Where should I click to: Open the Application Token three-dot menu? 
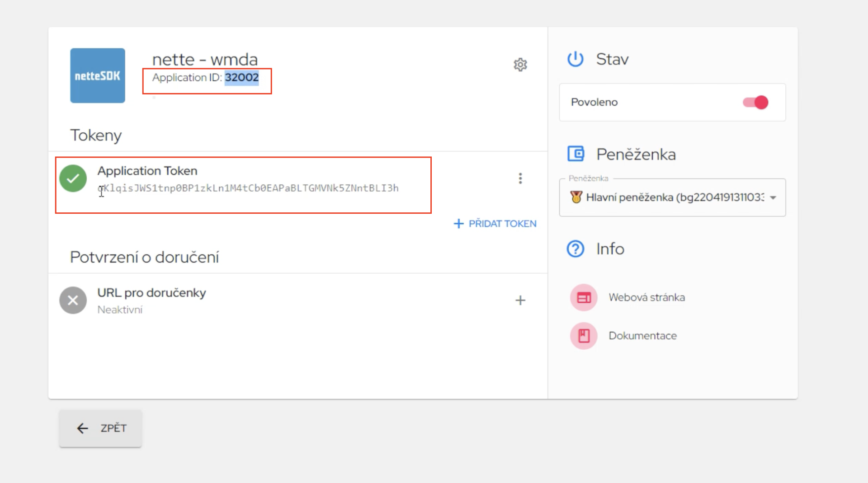click(520, 178)
